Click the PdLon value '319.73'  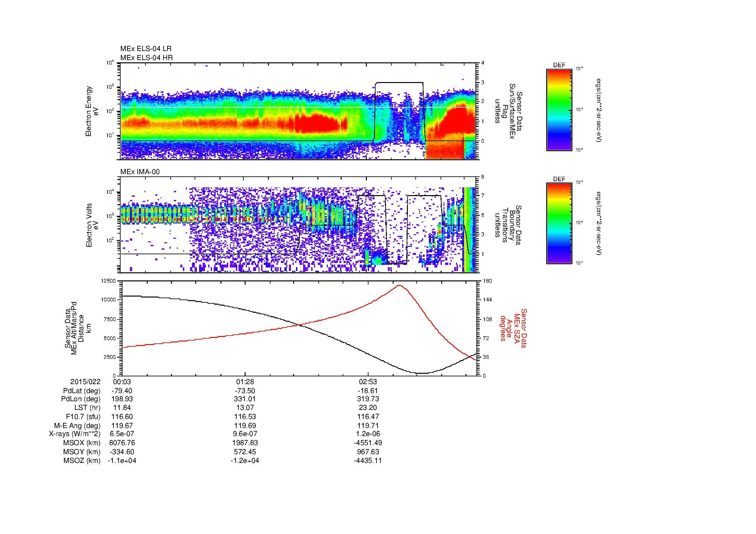(368, 399)
